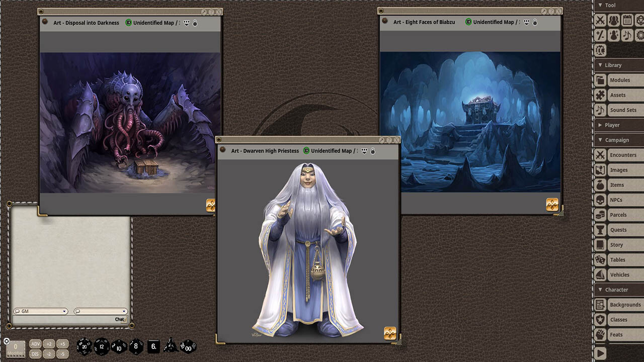Open the NPCs campaign panel
The image size is (644, 362).
coord(619,200)
